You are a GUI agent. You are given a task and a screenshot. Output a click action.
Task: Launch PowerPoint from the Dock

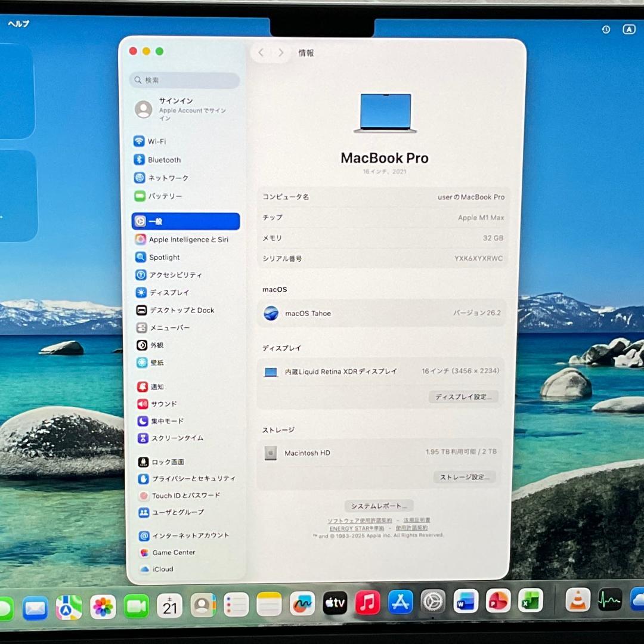(498, 601)
